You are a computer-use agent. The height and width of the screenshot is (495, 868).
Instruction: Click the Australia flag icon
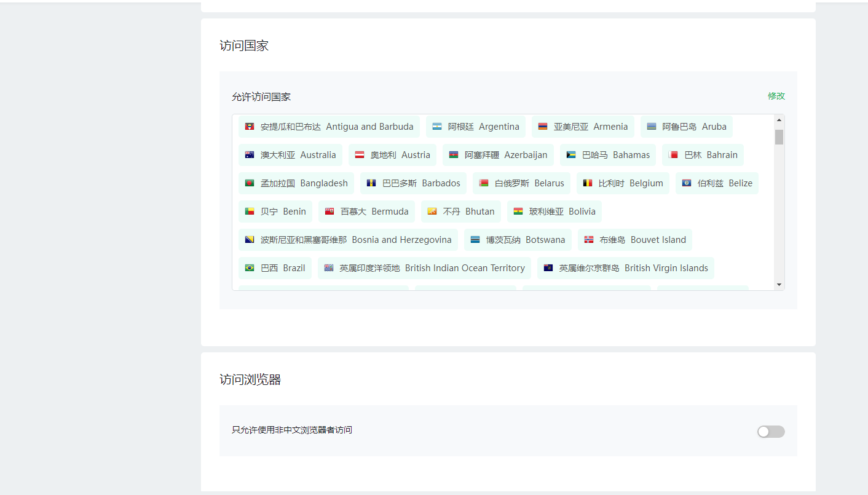coord(250,155)
